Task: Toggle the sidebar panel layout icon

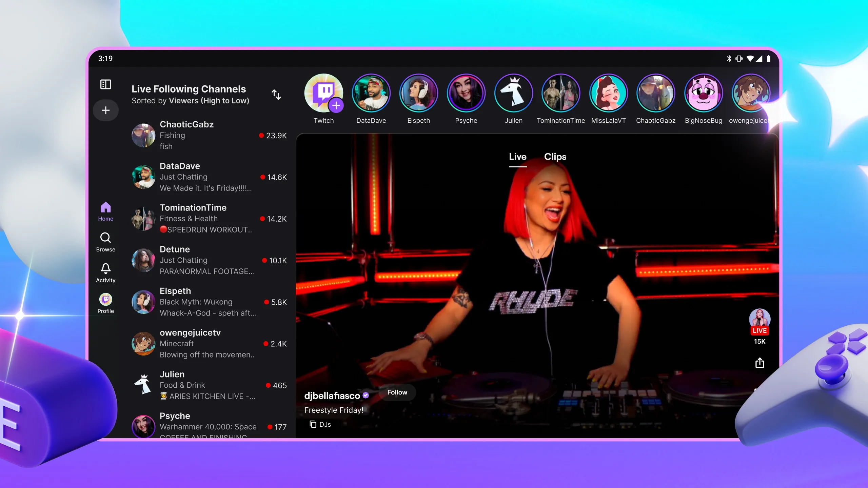Action: pyautogui.click(x=105, y=84)
